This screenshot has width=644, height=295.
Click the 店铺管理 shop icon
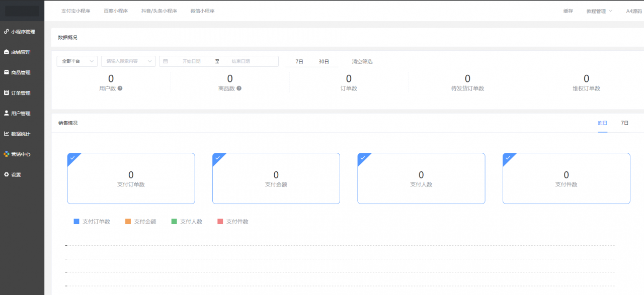click(x=7, y=52)
